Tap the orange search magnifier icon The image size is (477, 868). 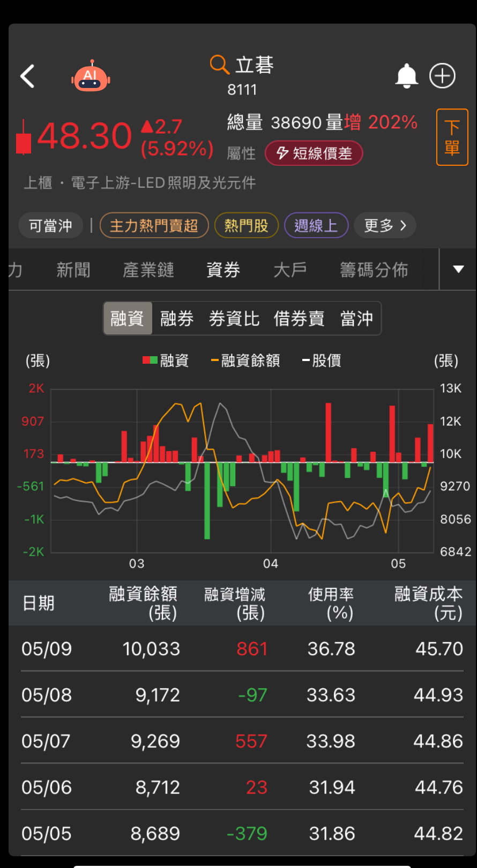(x=219, y=64)
